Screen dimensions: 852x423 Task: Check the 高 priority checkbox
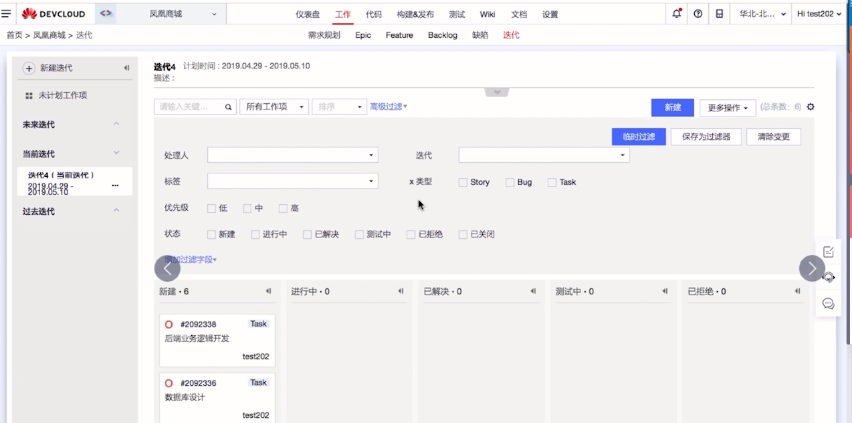click(x=283, y=208)
